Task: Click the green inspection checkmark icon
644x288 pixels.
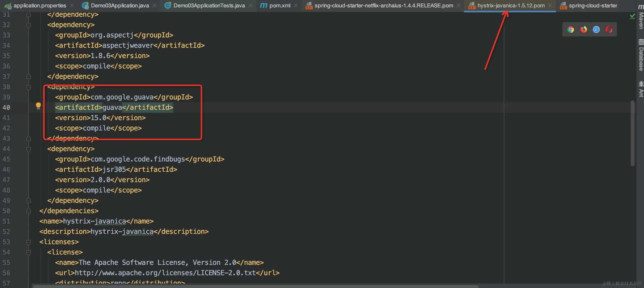Action: click(632, 16)
